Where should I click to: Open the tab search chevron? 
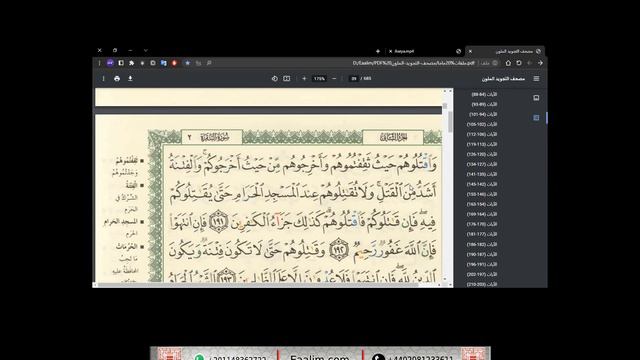click(x=146, y=50)
